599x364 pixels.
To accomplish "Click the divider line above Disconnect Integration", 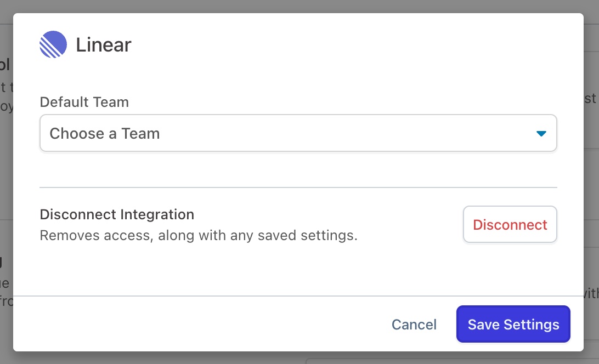I will [298, 187].
